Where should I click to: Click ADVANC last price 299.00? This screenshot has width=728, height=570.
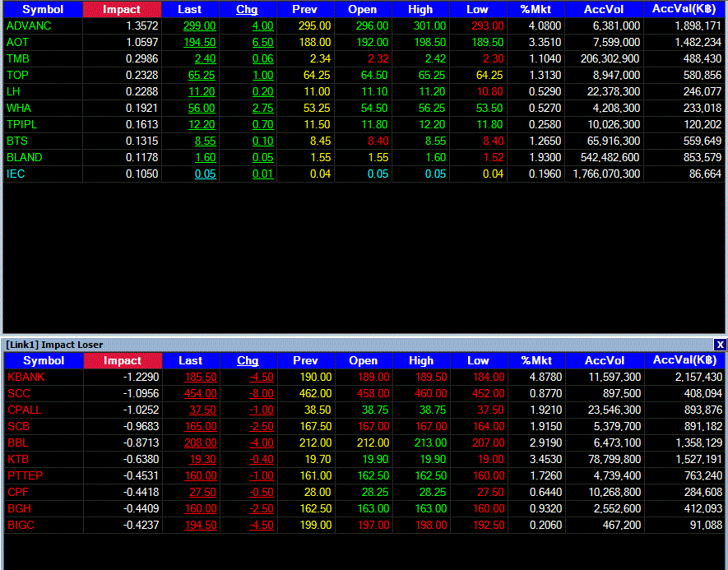click(200, 26)
